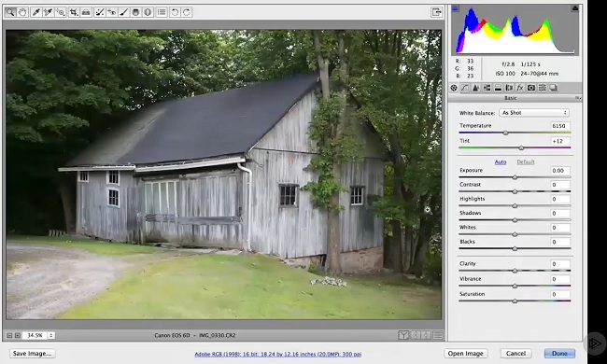Click the Exposure slider handle

tap(515, 177)
